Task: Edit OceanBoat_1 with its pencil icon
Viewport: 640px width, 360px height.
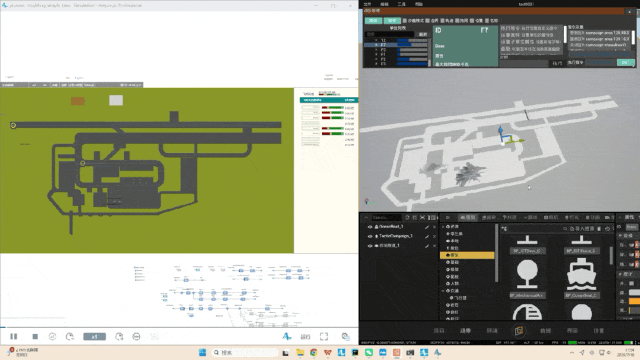Action: (x=427, y=227)
